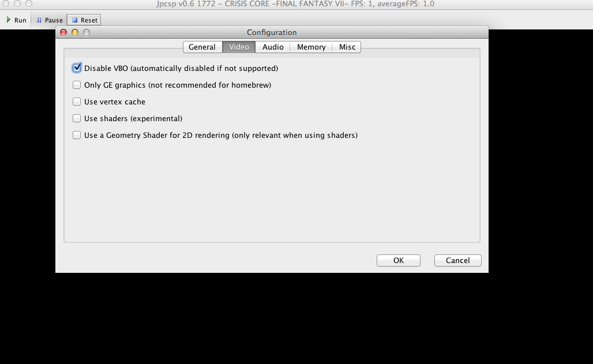Enable Only GE graphics option
Screen dimensions: 593x364
coord(77,85)
